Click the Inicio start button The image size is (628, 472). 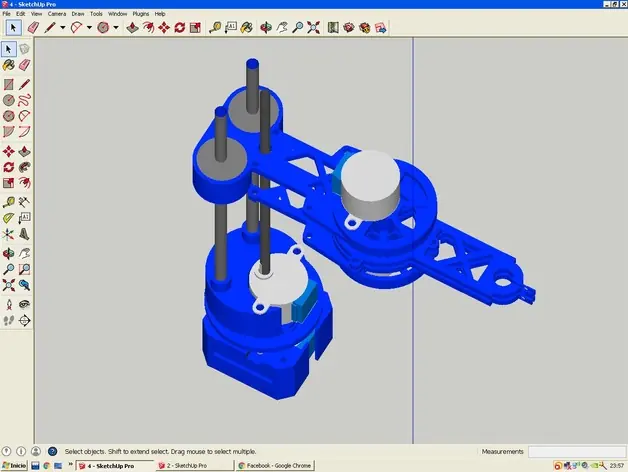14,466
